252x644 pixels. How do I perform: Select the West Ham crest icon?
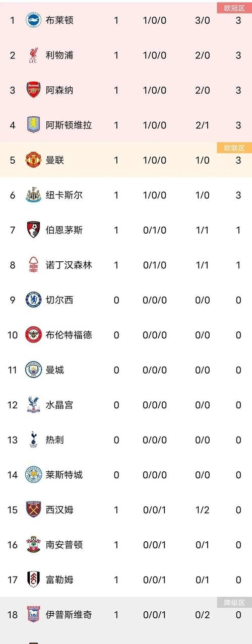tap(34, 510)
